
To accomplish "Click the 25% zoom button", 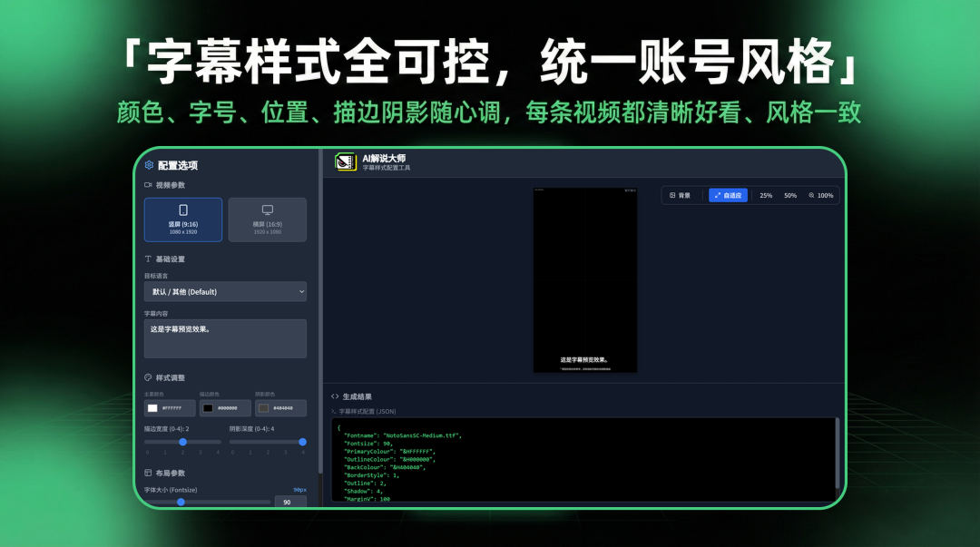I will click(765, 195).
